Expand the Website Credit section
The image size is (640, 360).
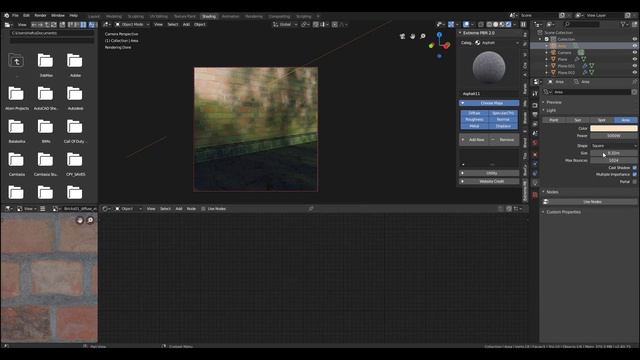point(489,181)
